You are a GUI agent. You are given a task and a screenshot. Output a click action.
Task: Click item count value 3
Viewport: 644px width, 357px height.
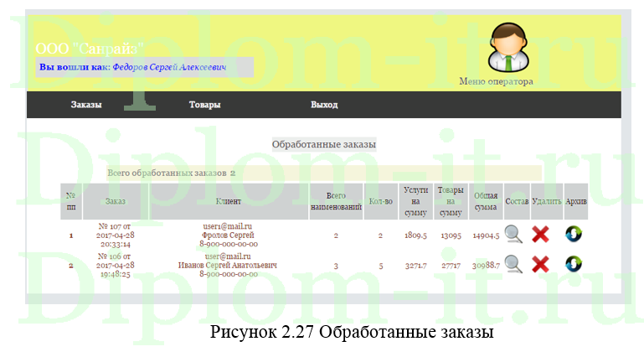pyautogui.click(x=336, y=266)
